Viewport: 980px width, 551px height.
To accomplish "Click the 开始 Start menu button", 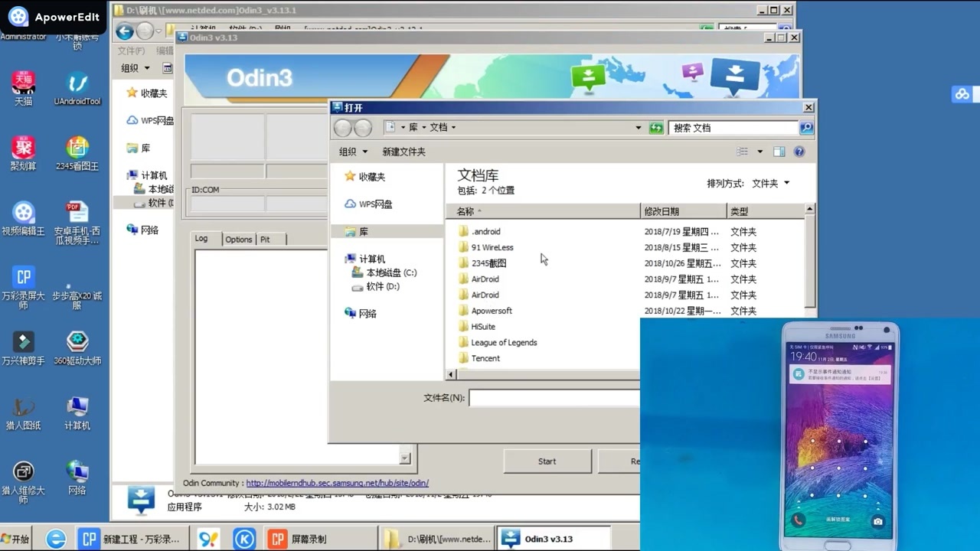I will tap(15, 539).
